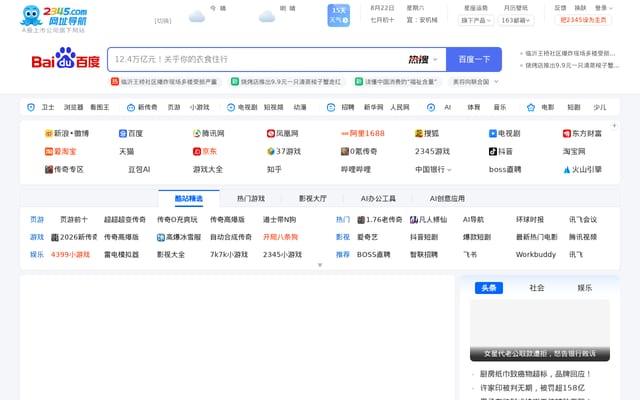The width and height of the screenshot is (640, 400).
Task: Open the 4399小游戏 link
Action: [x=70, y=255]
